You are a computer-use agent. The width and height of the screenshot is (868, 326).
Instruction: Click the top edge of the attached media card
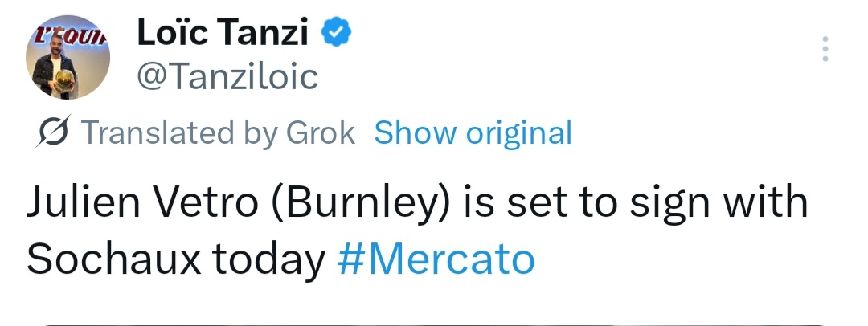434,324
